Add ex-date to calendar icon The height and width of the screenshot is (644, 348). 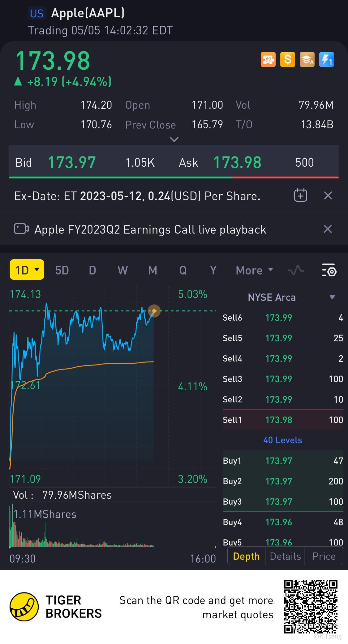coord(300,195)
